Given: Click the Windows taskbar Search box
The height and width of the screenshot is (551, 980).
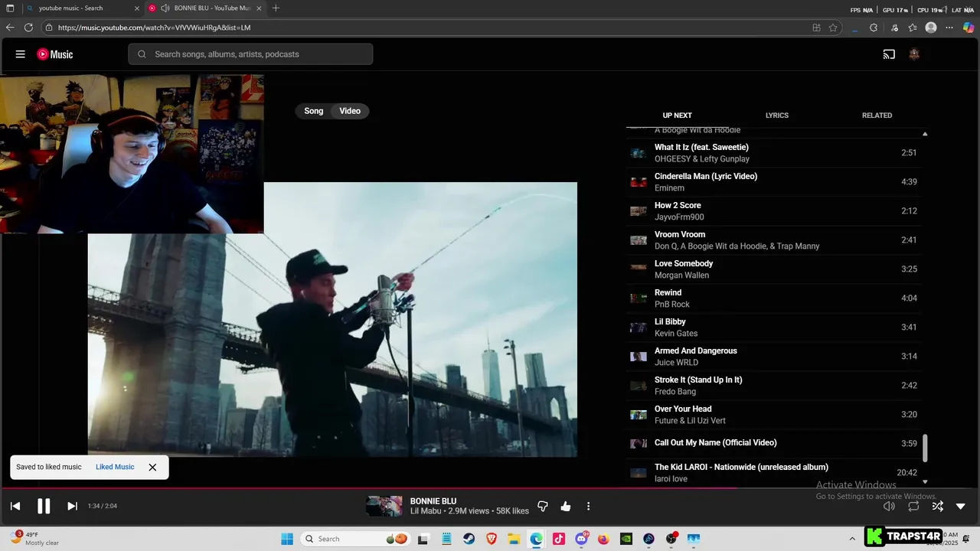Looking at the screenshot, I should coord(355,539).
